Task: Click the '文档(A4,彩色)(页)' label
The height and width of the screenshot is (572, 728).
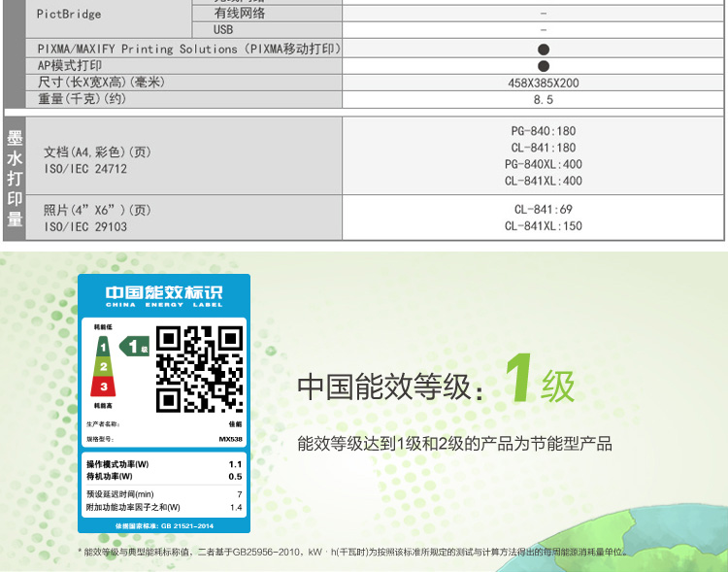Action: point(97,151)
